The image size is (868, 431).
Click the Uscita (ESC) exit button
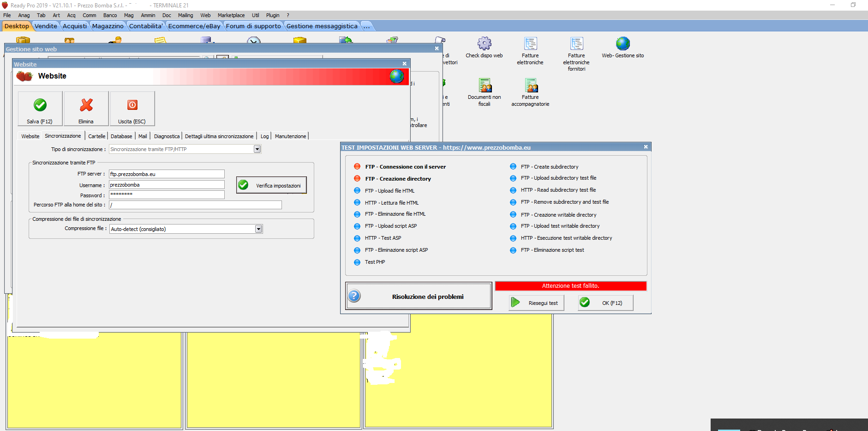pyautogui.click(x=132, y=109)
